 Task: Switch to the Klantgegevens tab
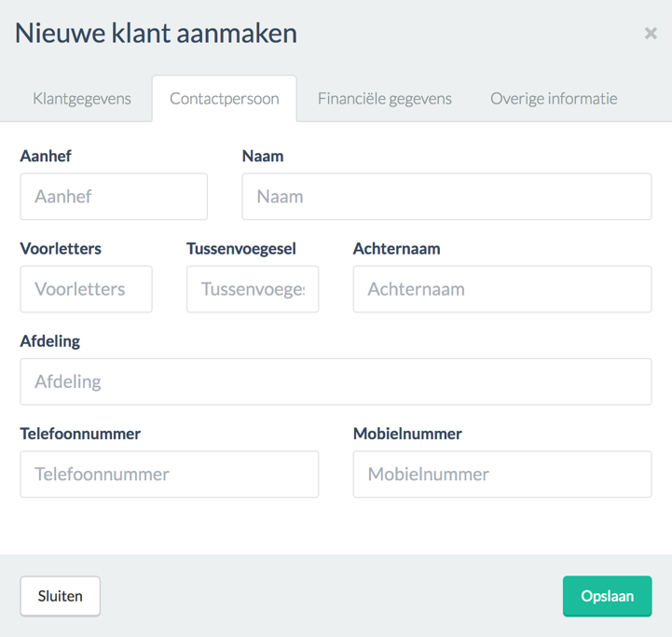point(82,99)
